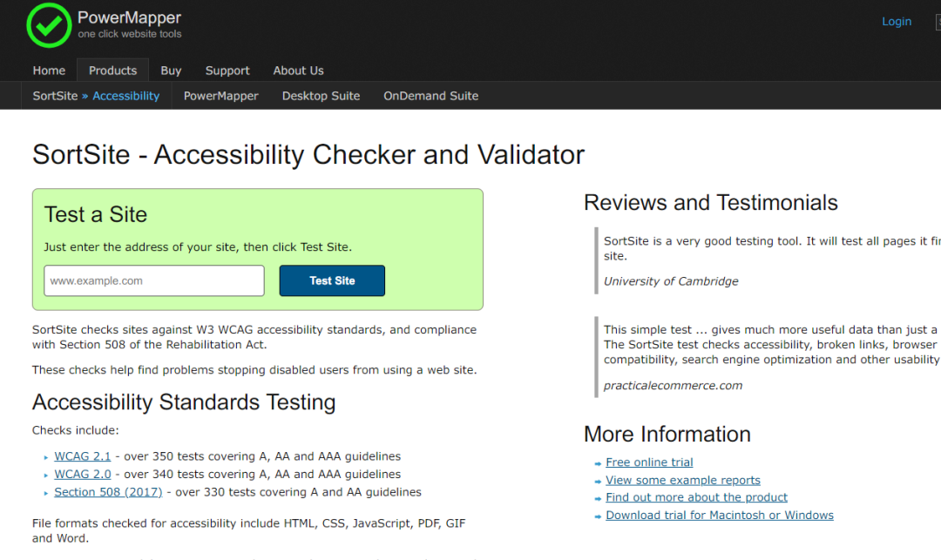
Task: Click the More Information heading
Action: pos(667,434)
